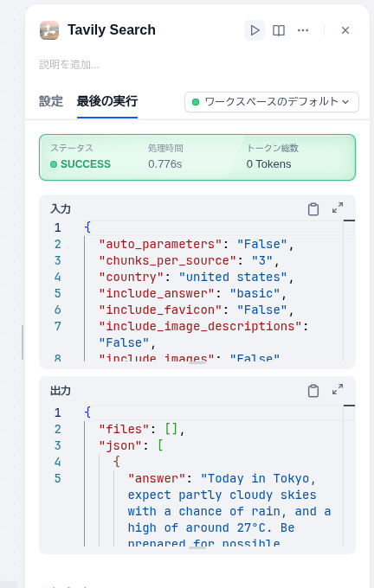Click the output code block resize handle

click(x=197, y=547)
